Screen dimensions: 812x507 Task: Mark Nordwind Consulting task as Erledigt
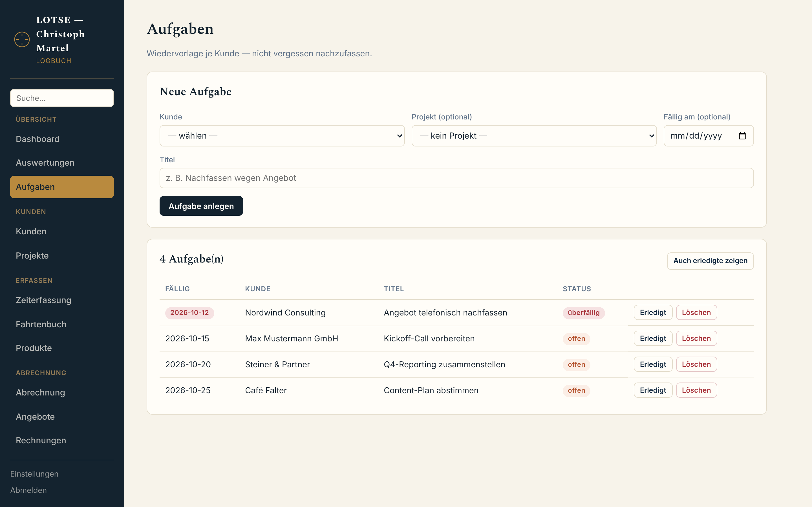[653, 313]
